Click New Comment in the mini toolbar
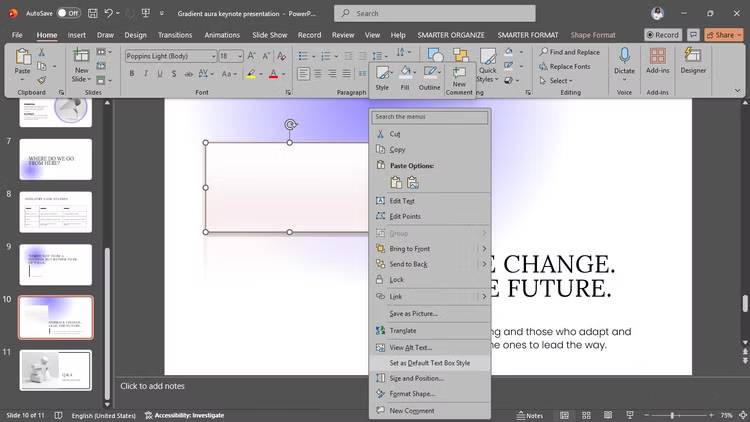Screen dimensions: 750x422 click(x=459, y=76)
